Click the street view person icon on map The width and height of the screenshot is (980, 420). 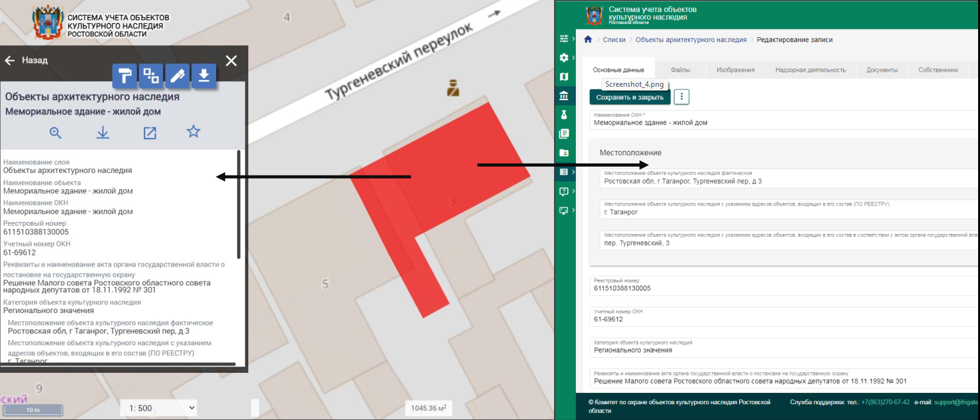(x=453, y=88)
